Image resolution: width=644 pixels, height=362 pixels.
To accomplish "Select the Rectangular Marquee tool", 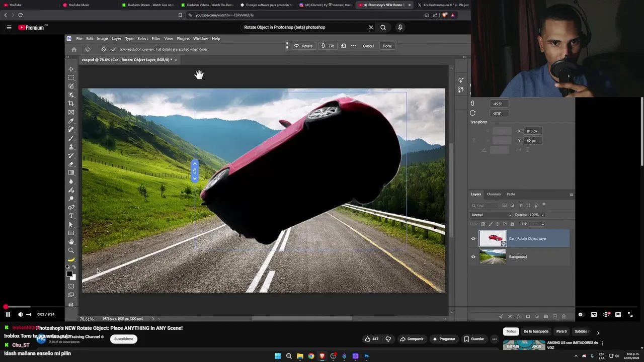I will coord(71,77).
